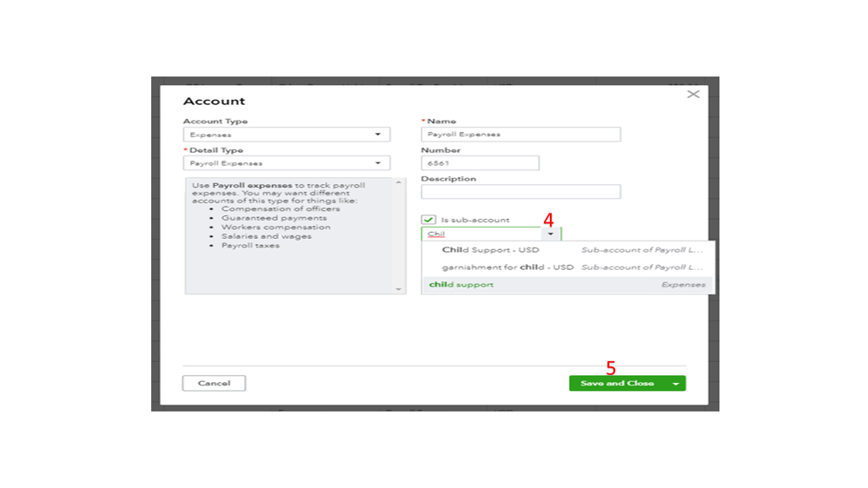Click the Number field showing 6561
The width and height of the screenshot is (868, 488).
[x=480, y=163]
